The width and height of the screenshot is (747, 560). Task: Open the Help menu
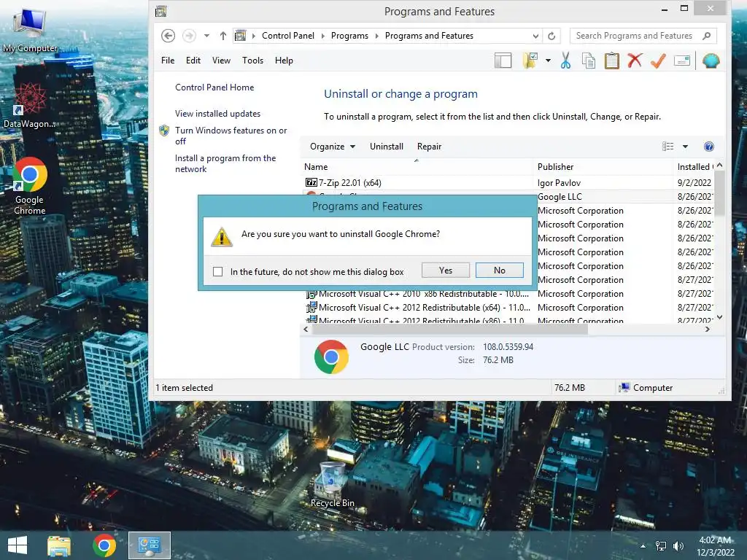pyautogui.click(x=284, y=61)
